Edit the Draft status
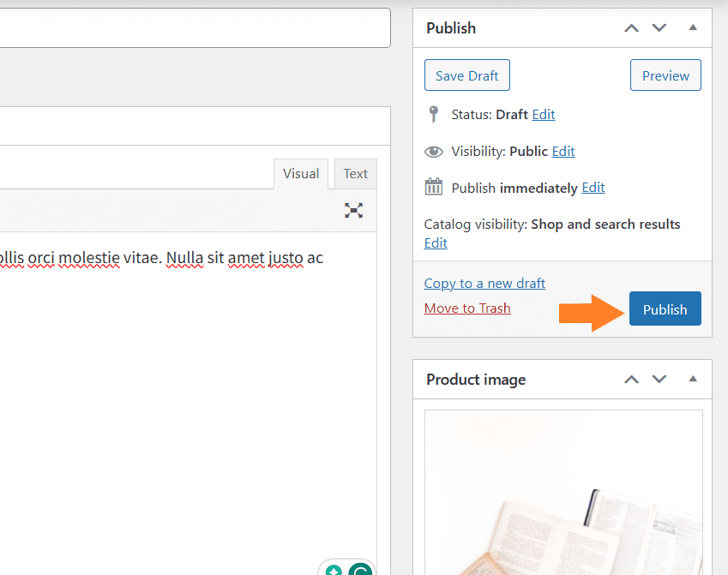 click(x=544, y=114)
